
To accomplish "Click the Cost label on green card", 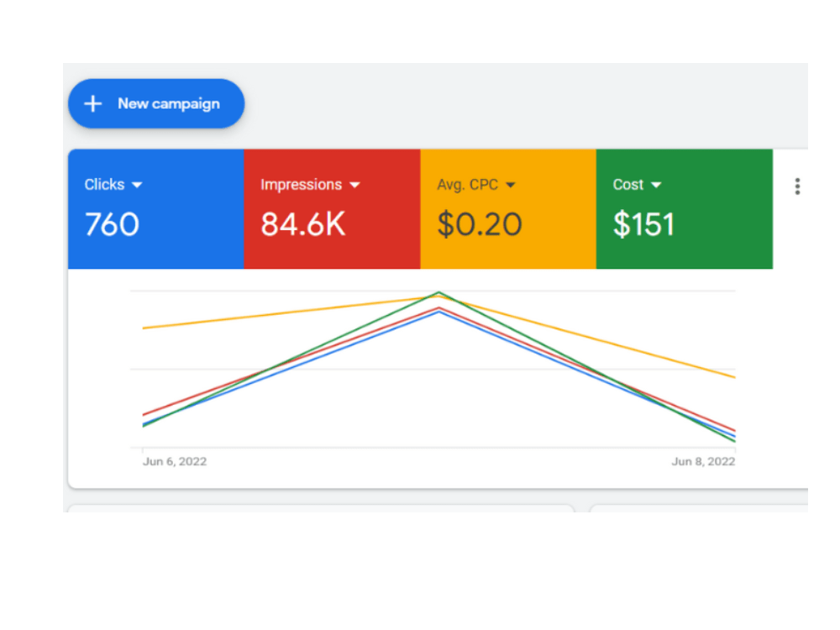I will coord(627,185).
